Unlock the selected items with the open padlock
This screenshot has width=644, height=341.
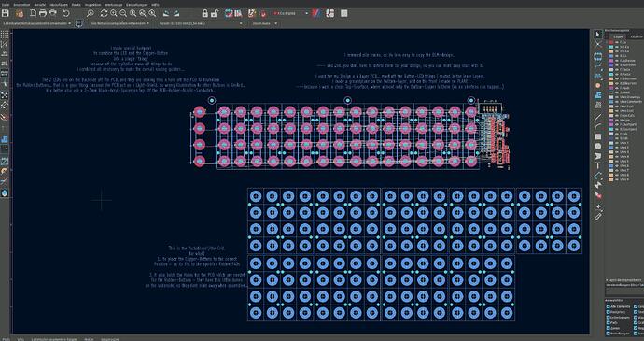[214, 14]
